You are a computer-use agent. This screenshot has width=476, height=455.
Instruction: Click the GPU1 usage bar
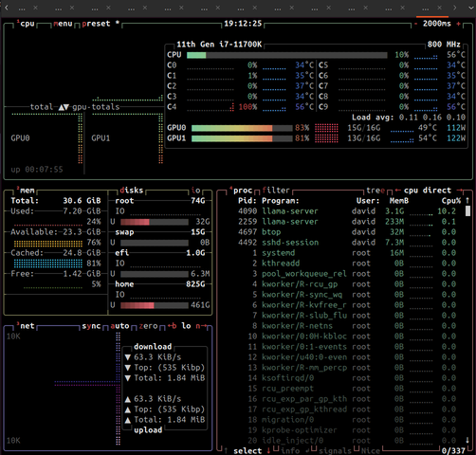tap(242, 138)
